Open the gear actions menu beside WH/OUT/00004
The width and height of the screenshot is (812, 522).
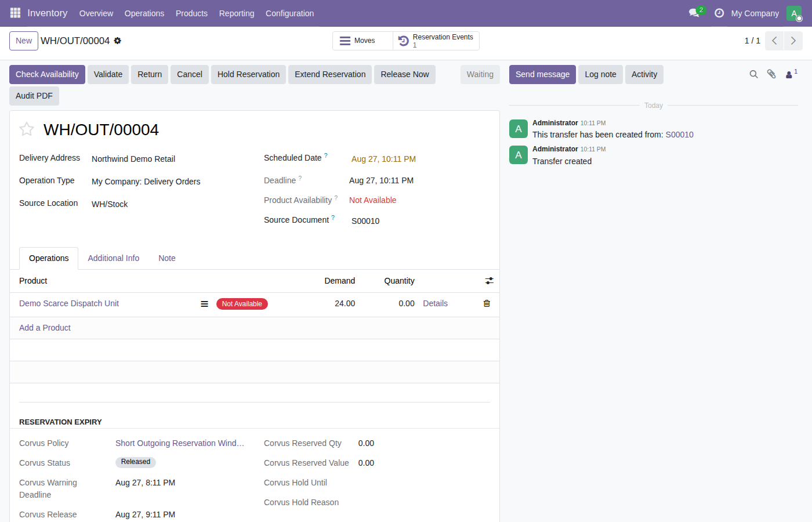(x=118, y=41)
